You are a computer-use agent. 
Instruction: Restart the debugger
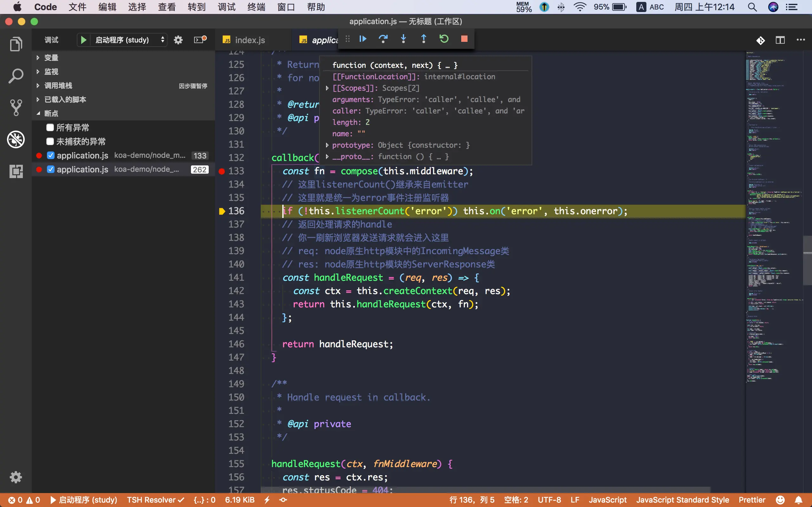[x=443, y=39]
